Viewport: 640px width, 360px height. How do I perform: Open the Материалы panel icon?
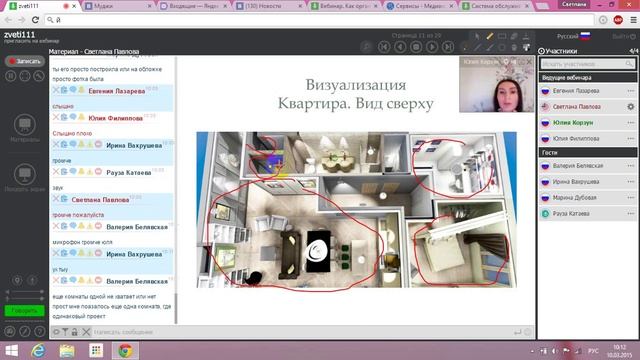pyautogui.click(x=25, y=124)
